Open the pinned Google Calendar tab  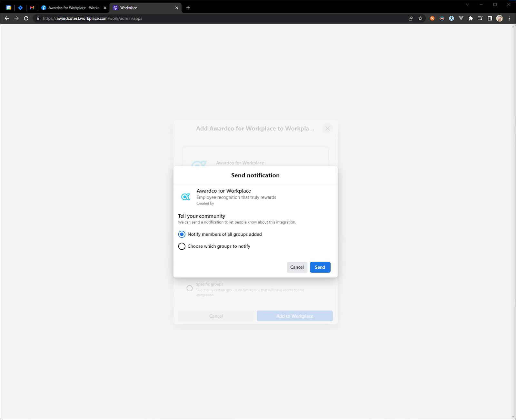tap(9, 8)
